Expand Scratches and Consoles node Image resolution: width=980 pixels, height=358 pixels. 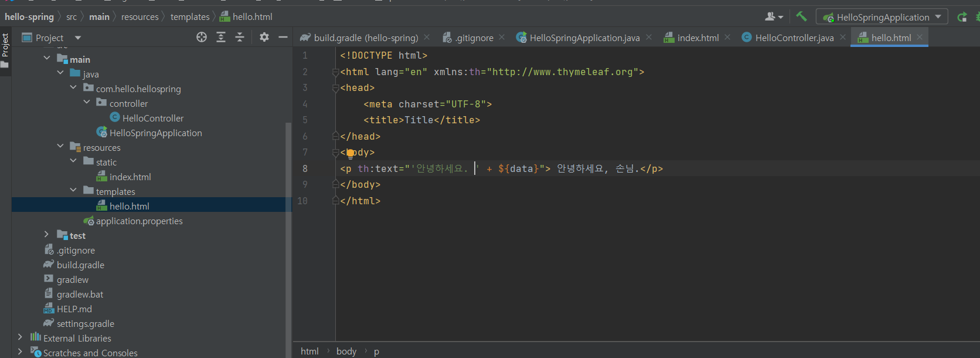[20, 352]
